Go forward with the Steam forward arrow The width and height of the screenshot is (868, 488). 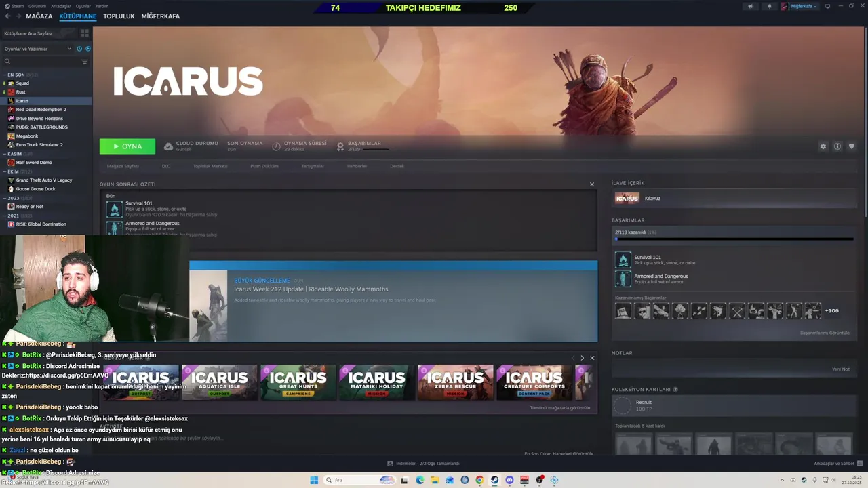coord(18,16)
